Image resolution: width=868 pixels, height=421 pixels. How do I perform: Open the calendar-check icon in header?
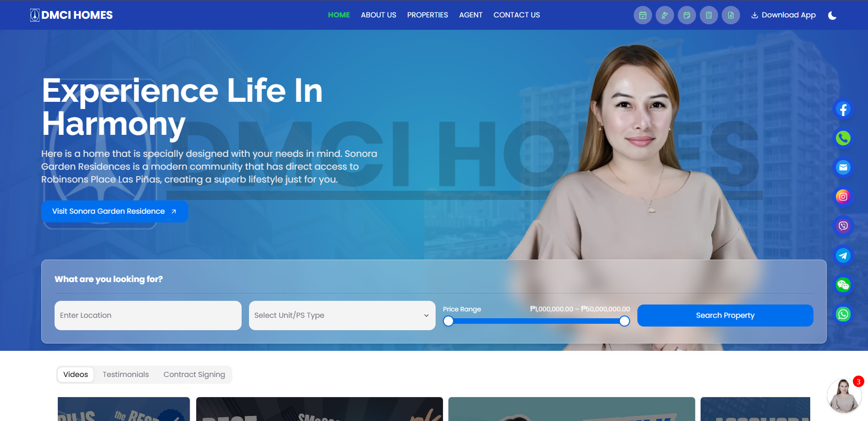click(x=643, y=15)
